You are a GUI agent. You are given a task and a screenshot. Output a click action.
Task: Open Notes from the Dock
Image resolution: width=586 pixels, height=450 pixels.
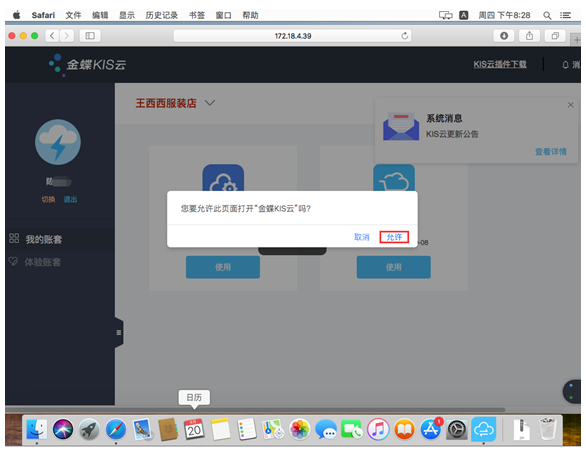click(220, 429)
